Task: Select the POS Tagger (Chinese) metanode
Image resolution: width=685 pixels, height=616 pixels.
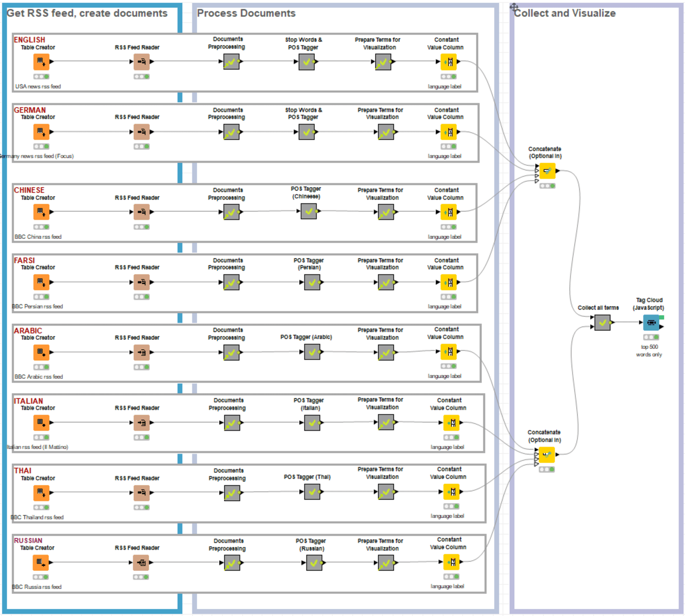Action: pyautogui.click(x=309, y=211)
